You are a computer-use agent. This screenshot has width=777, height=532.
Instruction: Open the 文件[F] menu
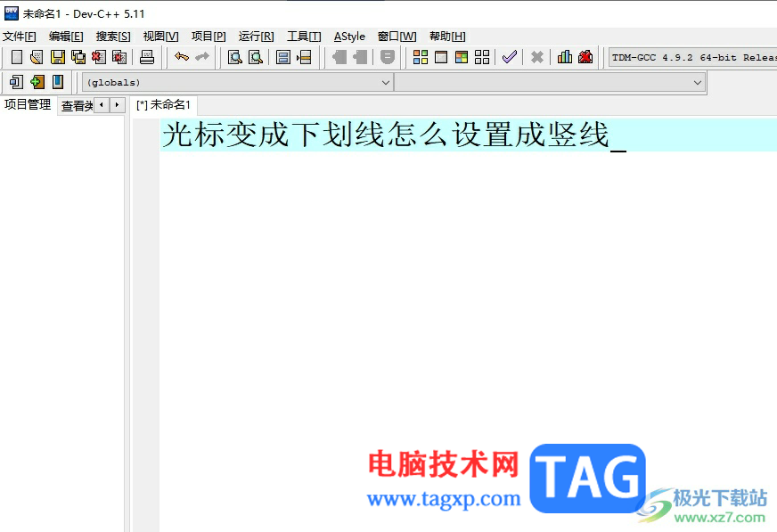click(20, 37)
